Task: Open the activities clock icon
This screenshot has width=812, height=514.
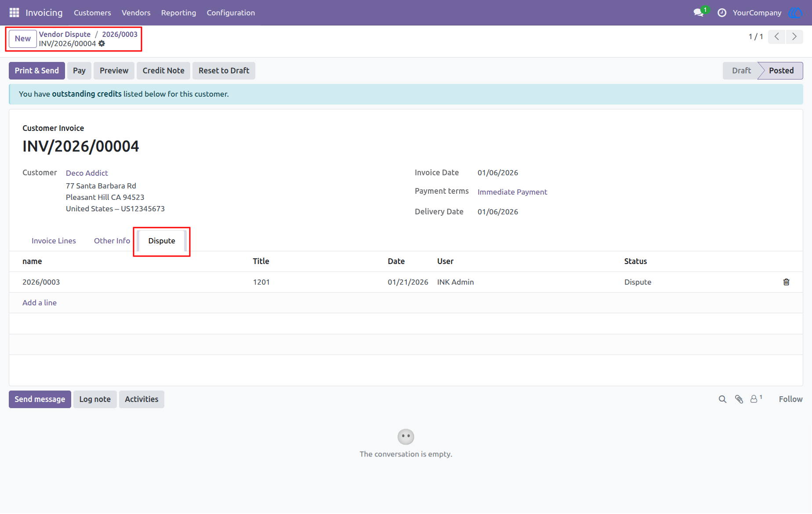Action: click(722, 13)
